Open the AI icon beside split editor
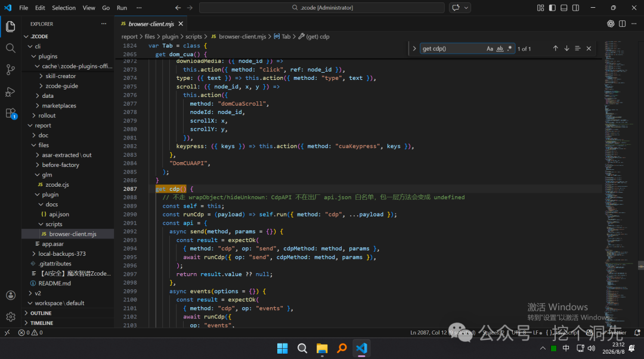The width and height of the screenshot is (644, 359). 611,24
